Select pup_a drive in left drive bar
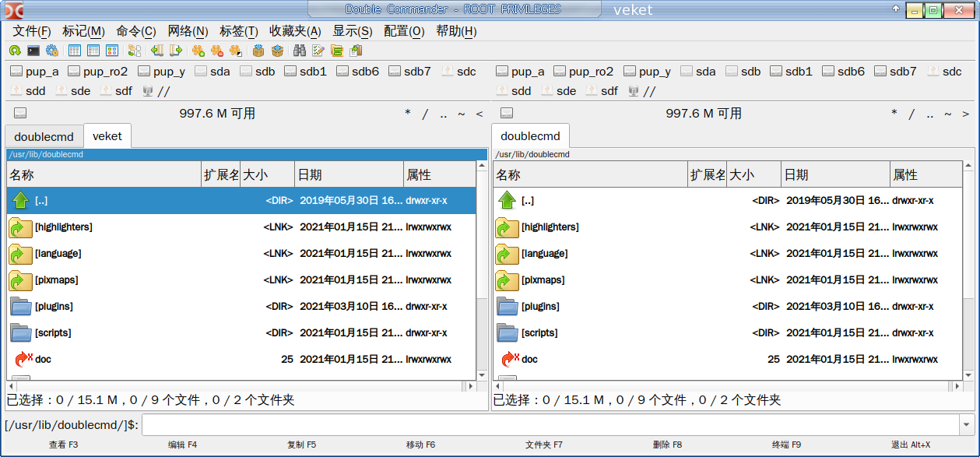Screen dimensions: 980x457 pos(35,72)
